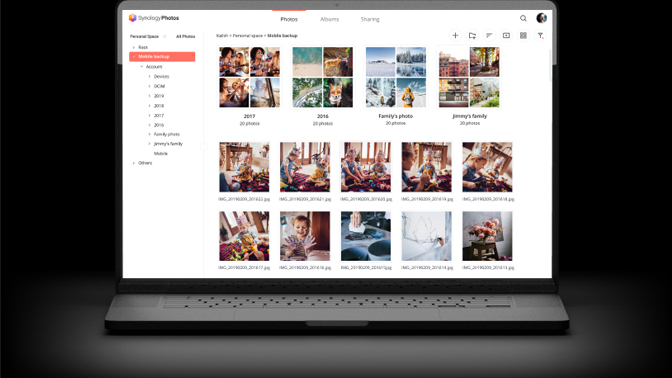Open the Jimmy's family folder thumbnail
Image resolution: width=672 pixels, height=378 pixels.
click(469, 77)
